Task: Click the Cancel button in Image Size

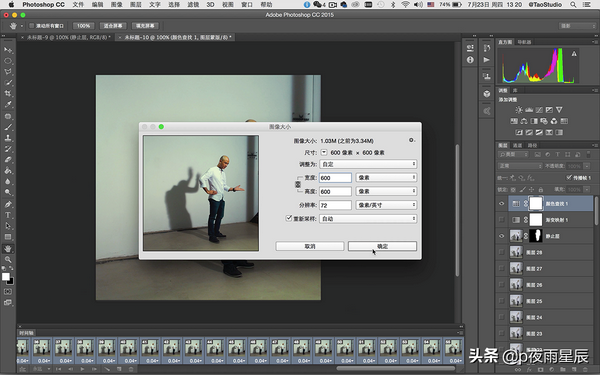Action: click(310, 246)
